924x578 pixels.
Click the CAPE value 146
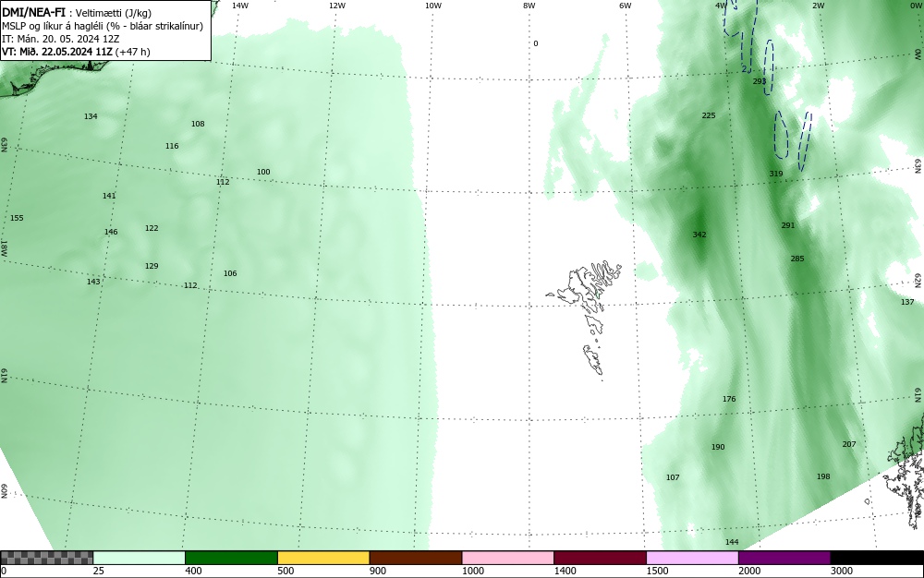point(111,232)
